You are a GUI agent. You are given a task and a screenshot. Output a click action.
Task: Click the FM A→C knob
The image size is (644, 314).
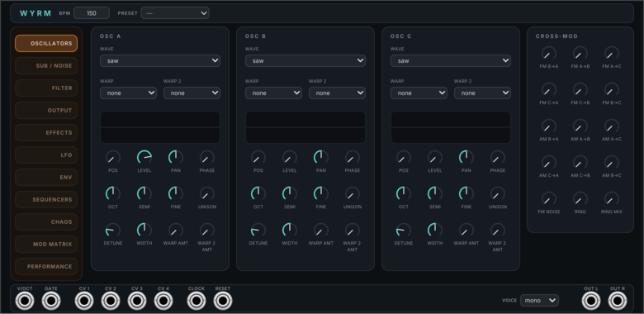[x=612, y=54]
